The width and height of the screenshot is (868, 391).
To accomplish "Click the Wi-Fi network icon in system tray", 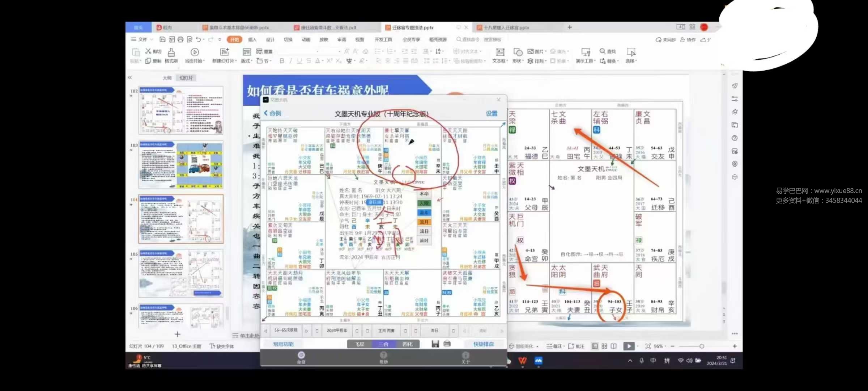I will tap(681, 361).
